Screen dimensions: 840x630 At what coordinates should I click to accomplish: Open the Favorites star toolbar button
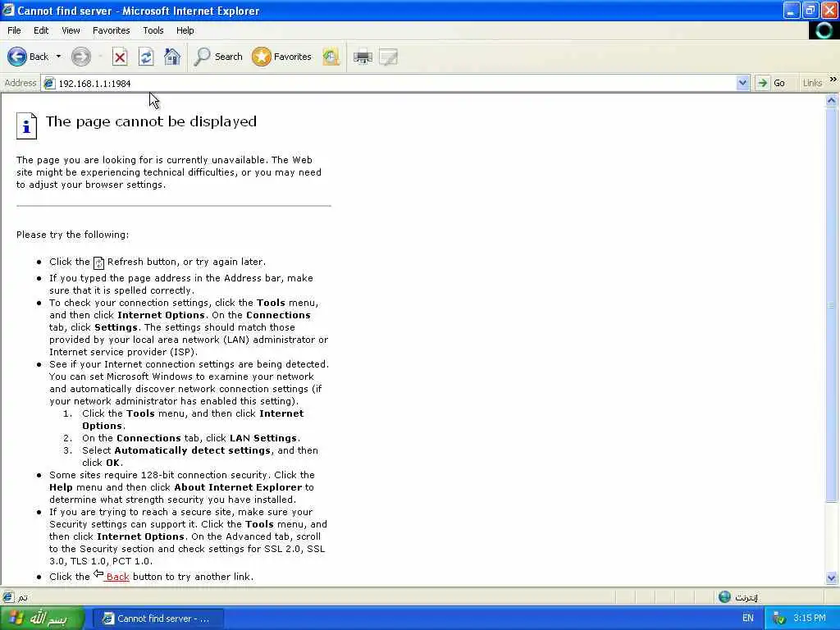282,57
